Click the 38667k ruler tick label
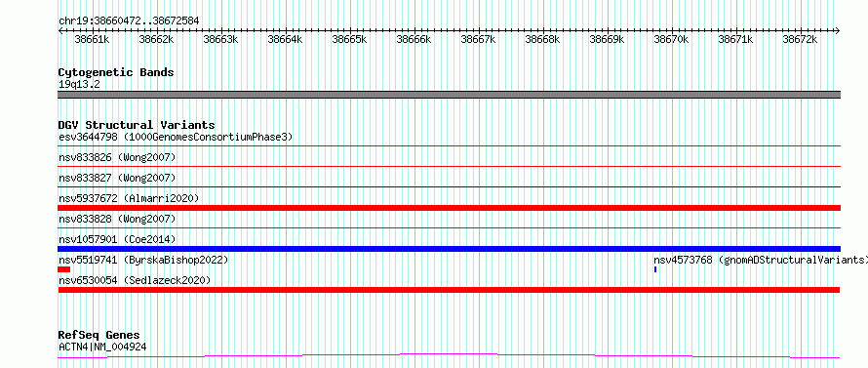The height and width of the screenshot is (368, 868). [x=478, y=39]
